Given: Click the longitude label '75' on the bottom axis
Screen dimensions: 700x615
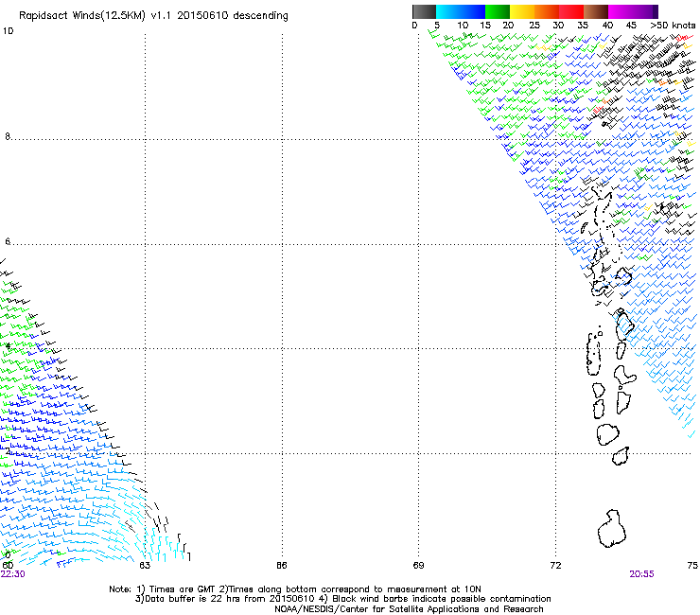Looking at the screenshot, I should 692,566.
